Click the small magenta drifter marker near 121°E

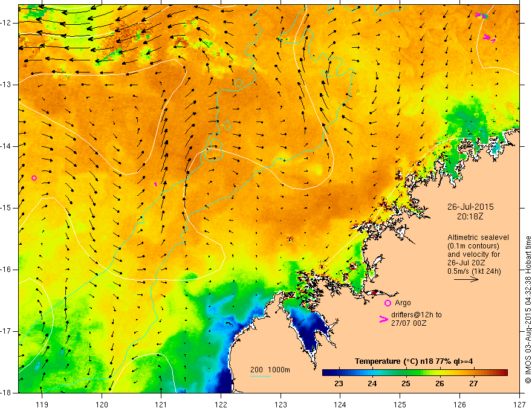point(156,184)
